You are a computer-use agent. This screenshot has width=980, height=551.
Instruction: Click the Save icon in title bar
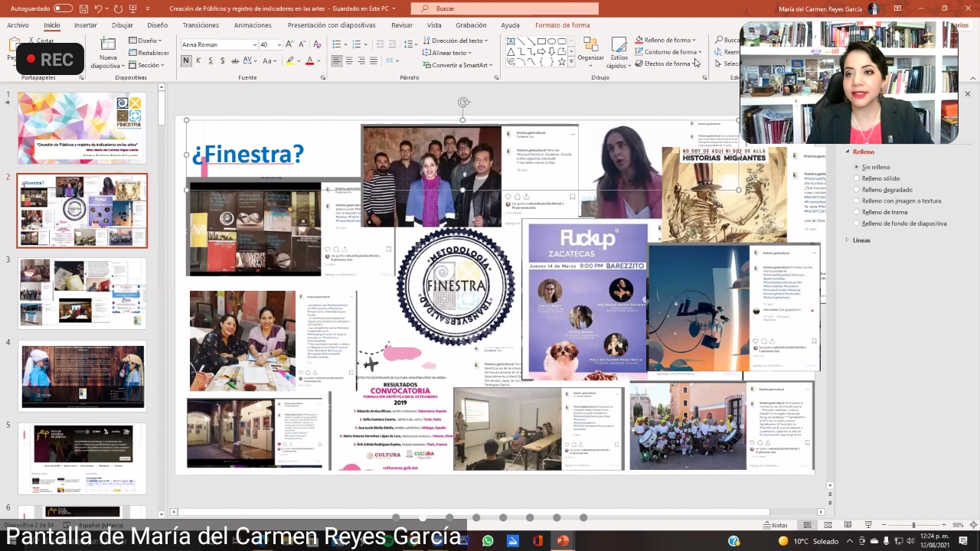84,8
